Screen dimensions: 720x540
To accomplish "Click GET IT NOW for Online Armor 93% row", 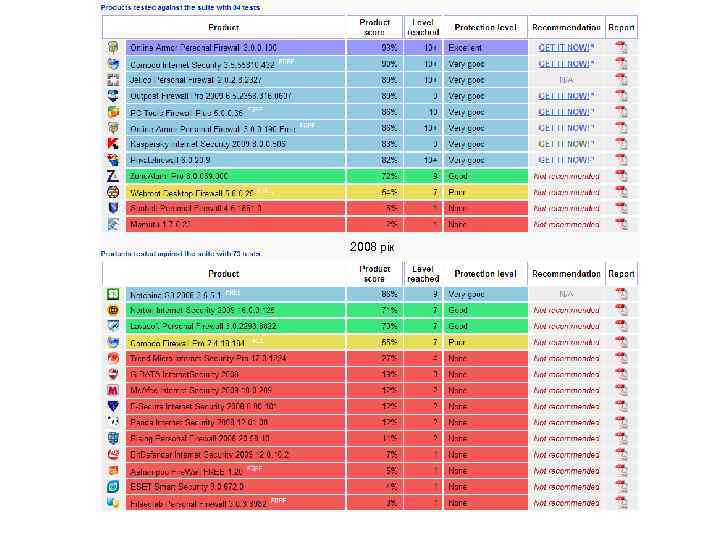I will [x=566, y=47].
